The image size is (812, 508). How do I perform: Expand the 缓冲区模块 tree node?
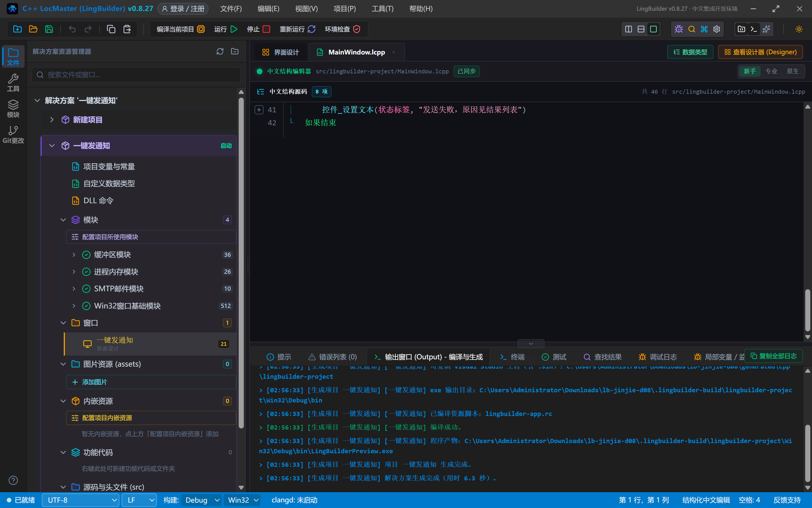pyautogui.click(x=74, y=255)
